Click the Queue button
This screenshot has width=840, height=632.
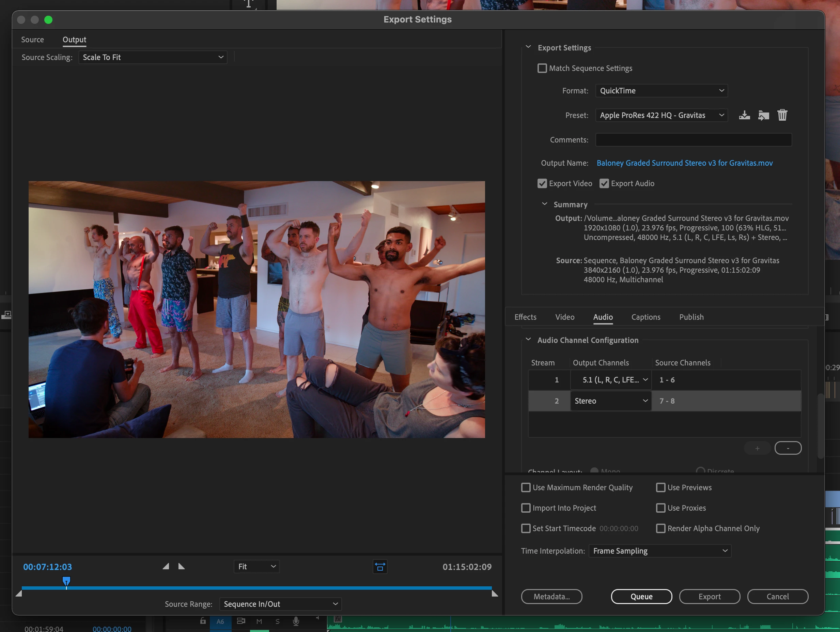(641, 596)
